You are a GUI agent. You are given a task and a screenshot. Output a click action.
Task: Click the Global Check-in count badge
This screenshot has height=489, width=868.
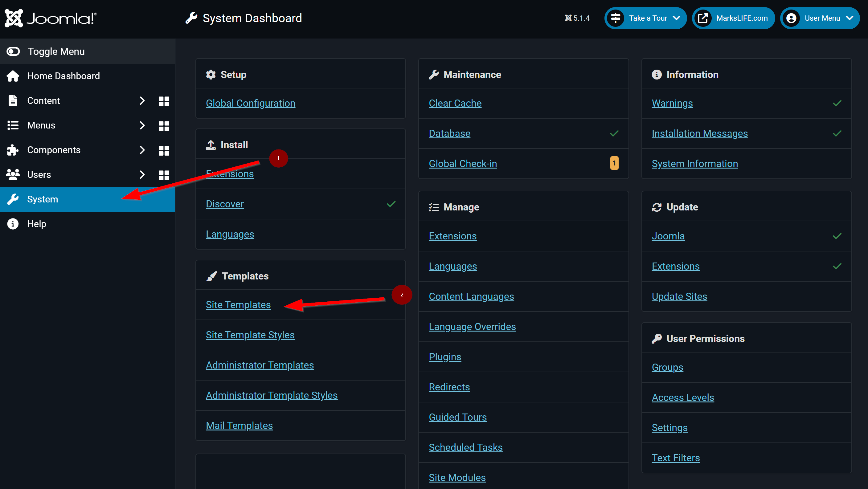614,163
